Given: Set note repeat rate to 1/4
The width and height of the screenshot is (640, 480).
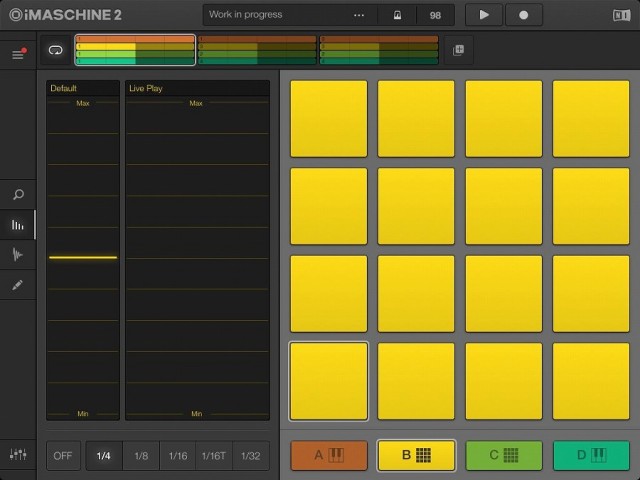Looking at the screenshot, I should pos(104,456).
